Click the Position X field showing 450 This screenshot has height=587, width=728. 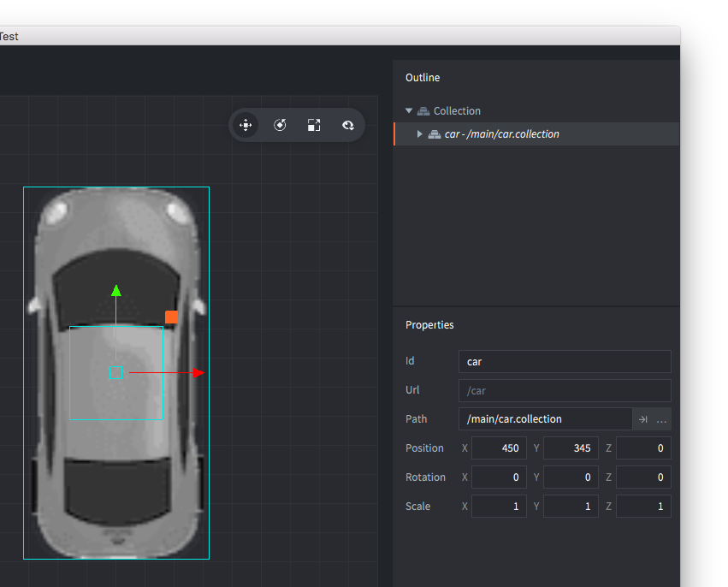pos(499,448)
